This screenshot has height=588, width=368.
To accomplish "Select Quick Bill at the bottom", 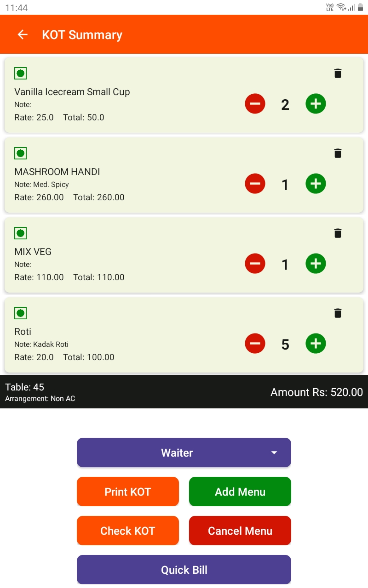I will [184, 570].
